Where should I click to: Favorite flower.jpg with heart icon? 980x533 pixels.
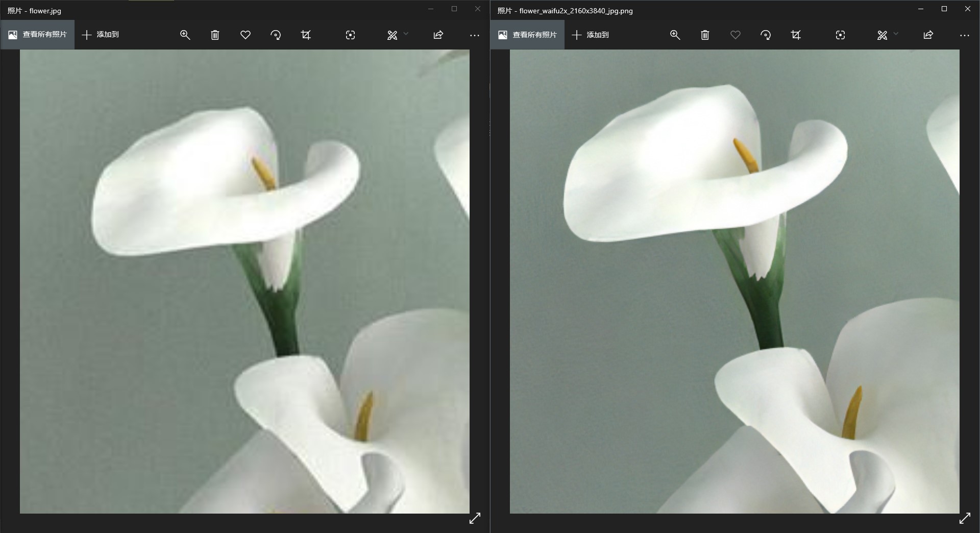(x=246, y=35)
